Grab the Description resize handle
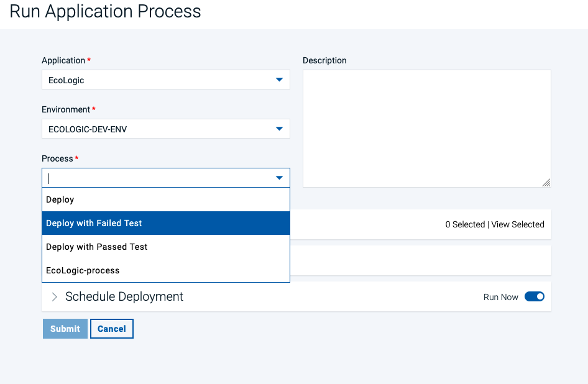The image size is (588, 384). (546, 183)
